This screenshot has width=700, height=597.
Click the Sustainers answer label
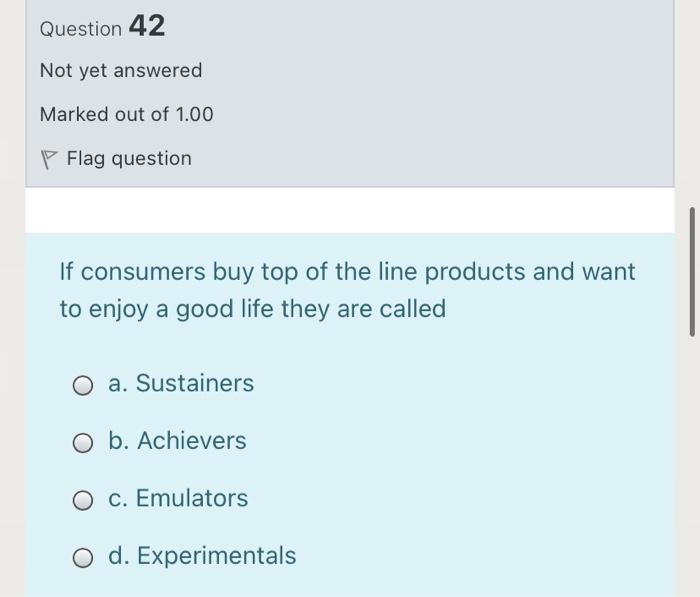[194, 383]
